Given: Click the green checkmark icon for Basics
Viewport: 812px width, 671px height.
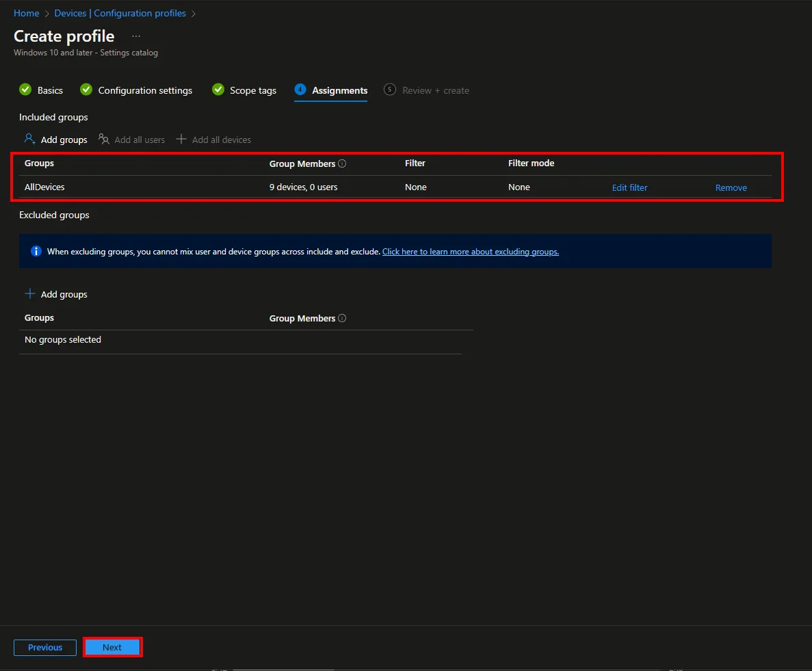Looking at the screenshot, I should 25,90.
